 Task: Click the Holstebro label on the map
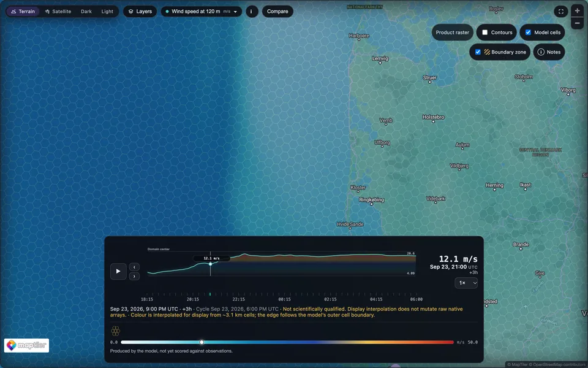click(433, 117)
